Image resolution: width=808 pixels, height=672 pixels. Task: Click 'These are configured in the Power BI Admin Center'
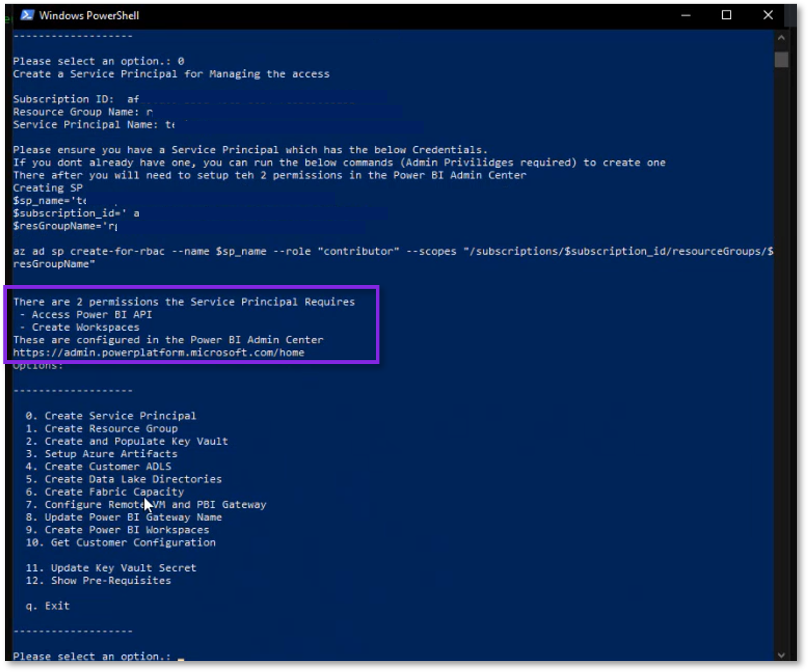click(x=168, y=340)
